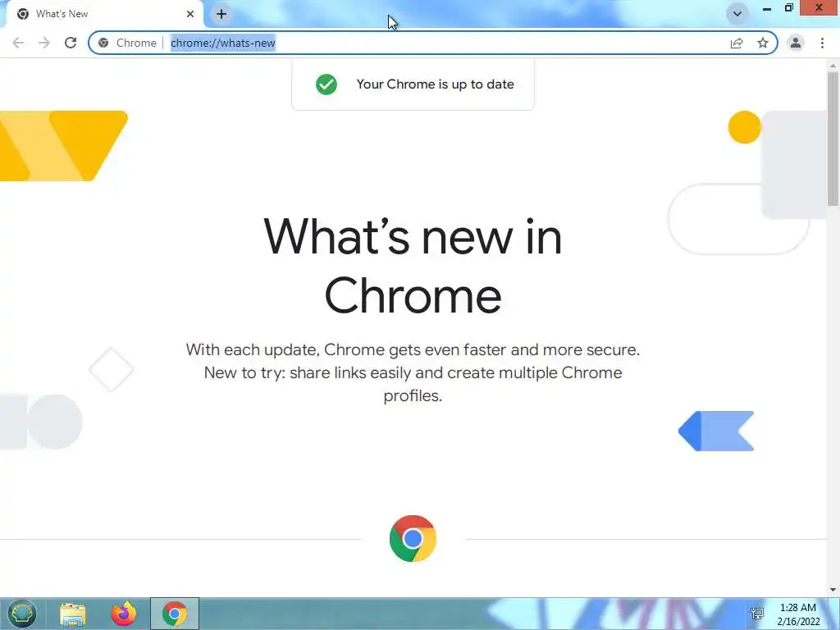Viewport: 840px width, 630px height.
Task: Open the Chrome profile avatar menu
Action: (x=796, y=43)
